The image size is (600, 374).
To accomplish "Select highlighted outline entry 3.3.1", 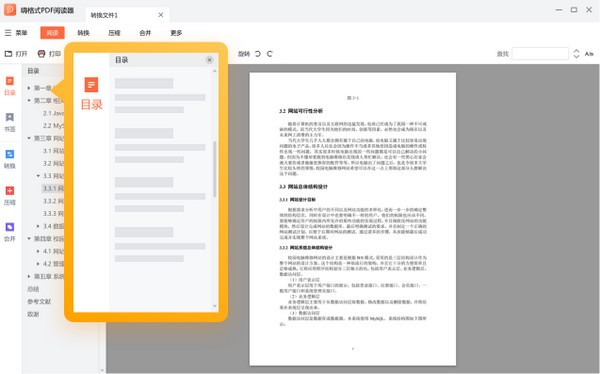I will pos(53,189).
